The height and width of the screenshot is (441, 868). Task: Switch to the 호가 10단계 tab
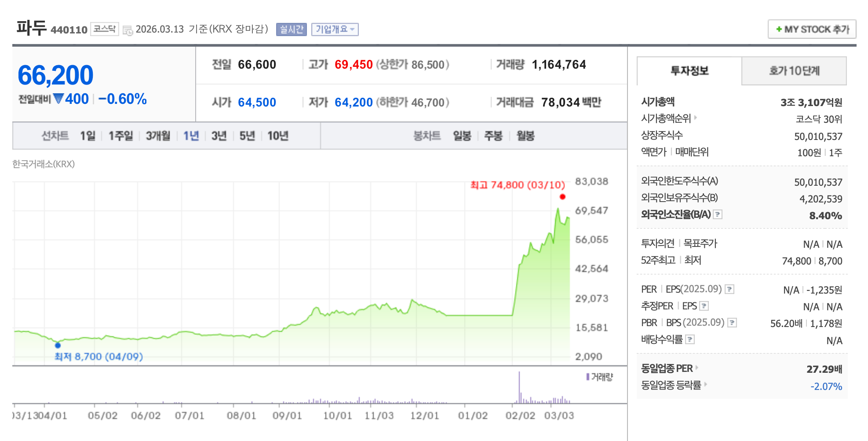(x=794, y=71)
